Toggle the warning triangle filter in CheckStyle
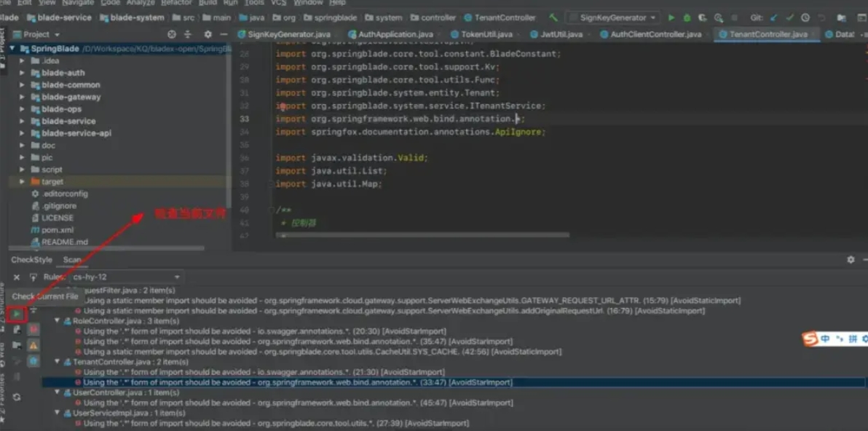 click(x=33, y=345)
